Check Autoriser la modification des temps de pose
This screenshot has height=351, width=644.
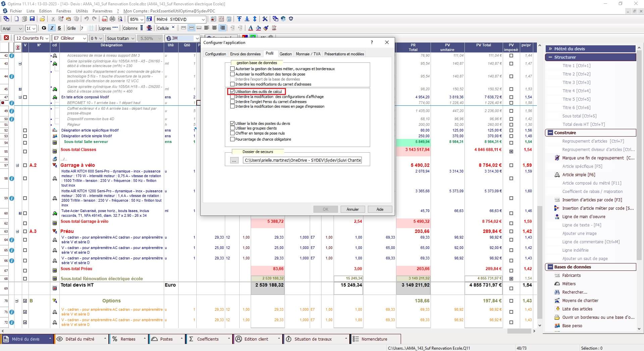(x=232, y=74)
